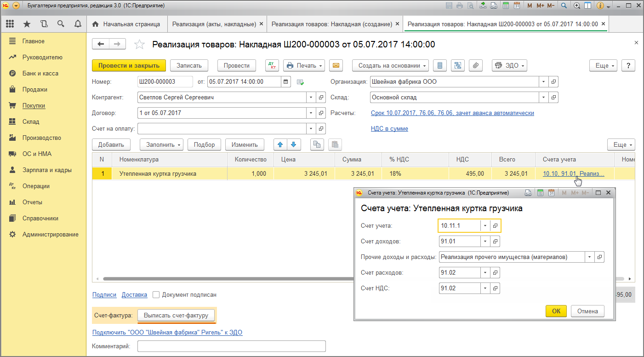The width and height of the screenshot is (644, 357).
Task: Switch to Реализация (акты, накладные) tab
Action: point(218,24)
